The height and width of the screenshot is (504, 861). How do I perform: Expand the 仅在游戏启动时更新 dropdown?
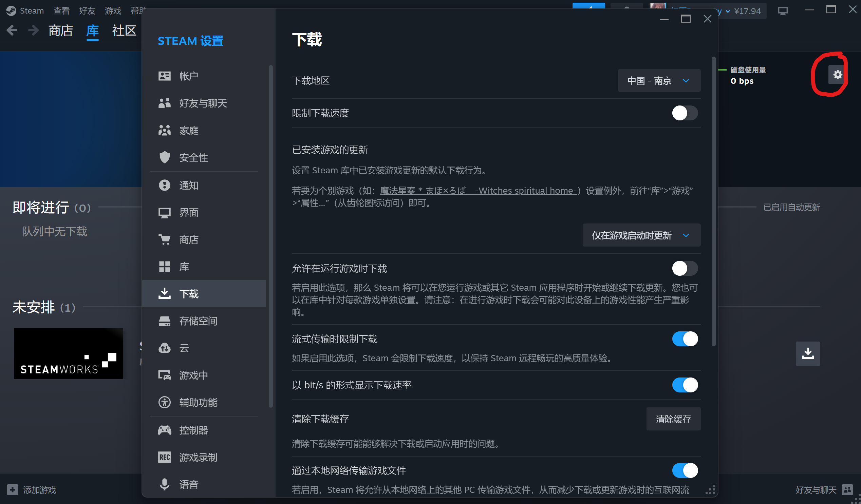click(641, 235)
